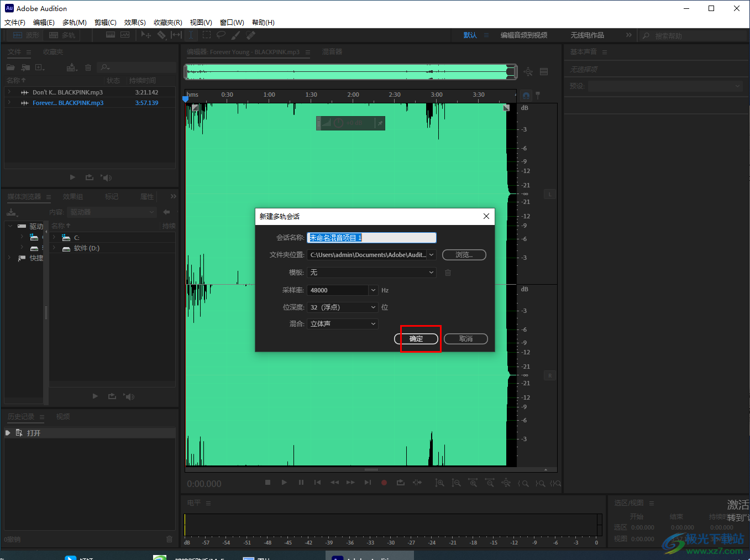Viewport: 750px width, 560px height.
Task: Select the Razor tool
Action: coord(161,35)
